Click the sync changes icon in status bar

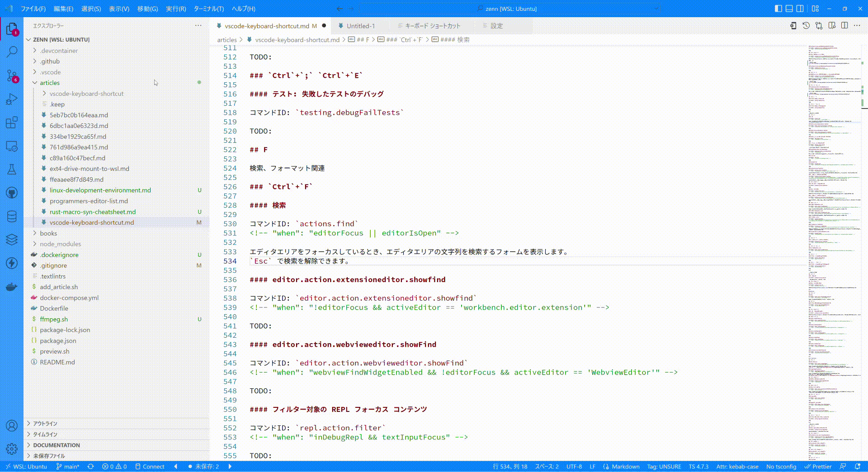[x=91, y=467]
